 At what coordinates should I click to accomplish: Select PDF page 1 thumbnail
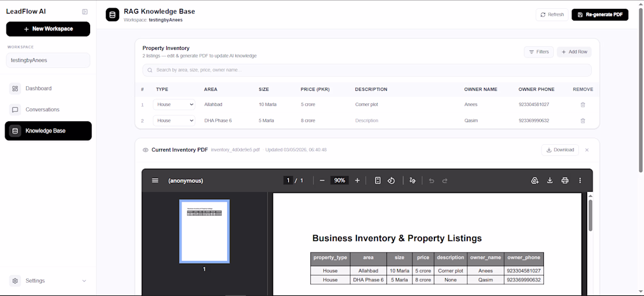click(x=204, y=232)
